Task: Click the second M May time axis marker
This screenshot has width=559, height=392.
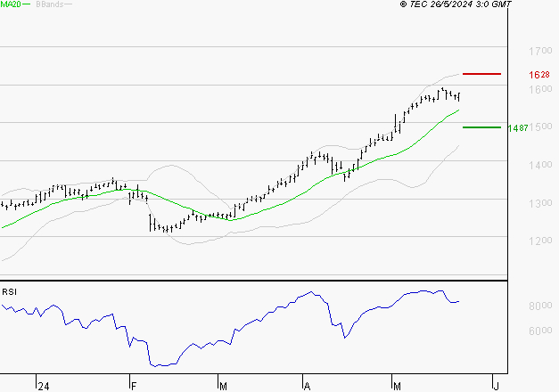Action: (397, 387)
